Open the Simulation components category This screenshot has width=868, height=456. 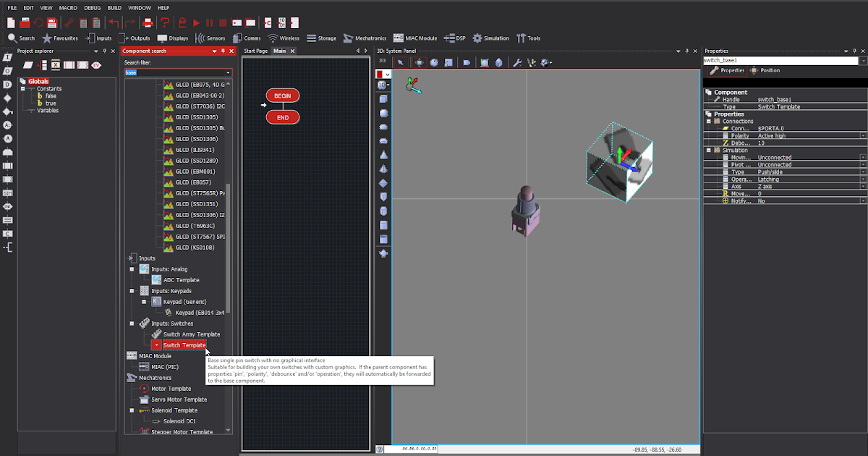pyautogui.click(x=490, y=38)
